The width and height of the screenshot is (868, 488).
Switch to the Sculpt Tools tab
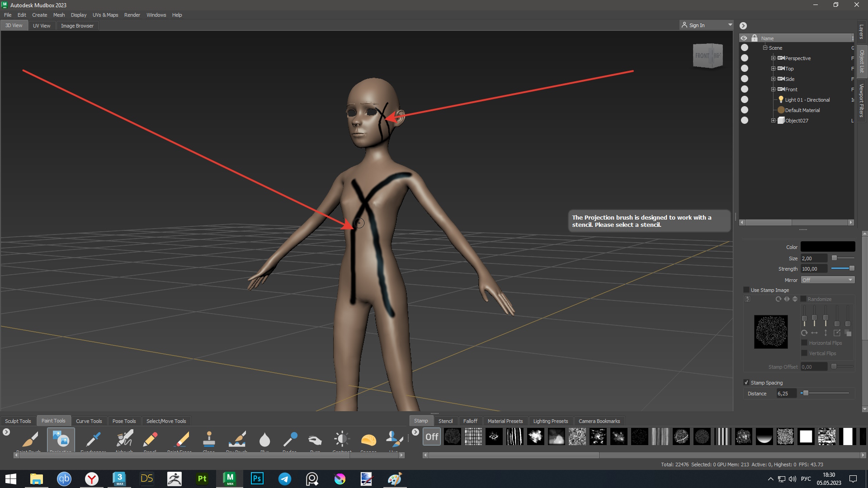point(18,421)
